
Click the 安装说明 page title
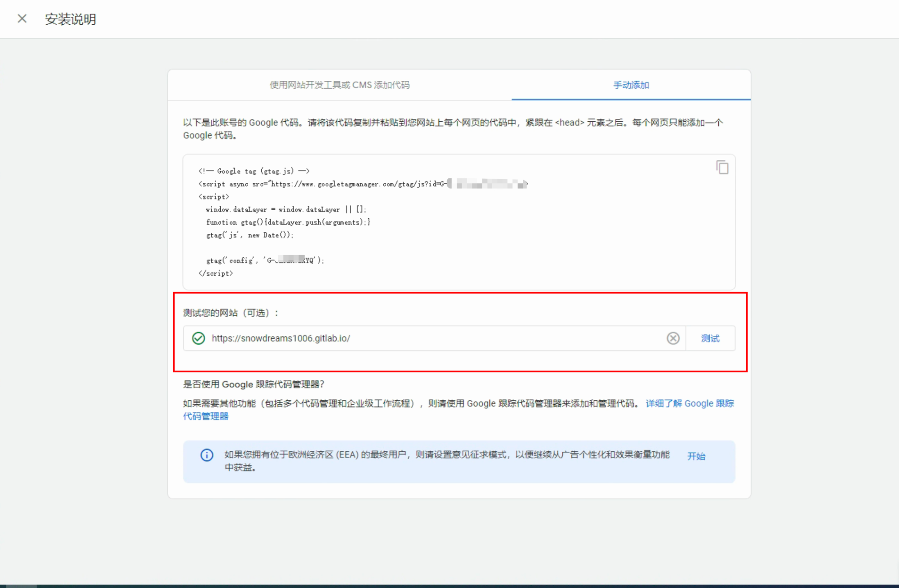click(x=71, y=19)
